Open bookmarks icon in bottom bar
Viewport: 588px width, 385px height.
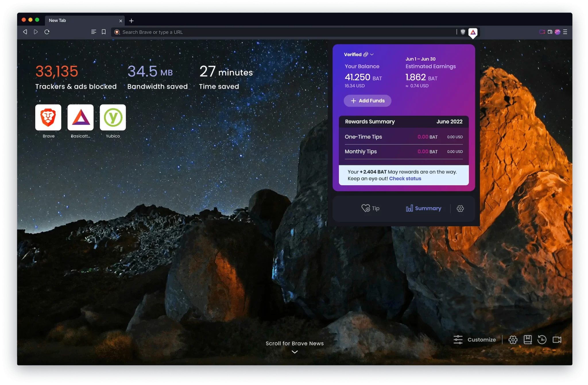click(527, 340)
